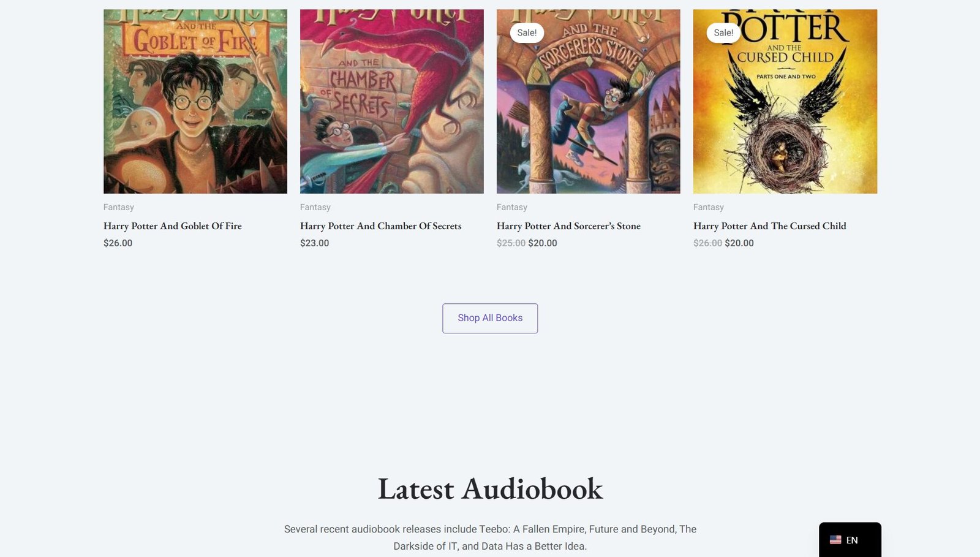Open Harry Potter And Goblet Of Fire title link
Image resolution: width=980 pixels, height=557 pixels.
tap(173, 226)
